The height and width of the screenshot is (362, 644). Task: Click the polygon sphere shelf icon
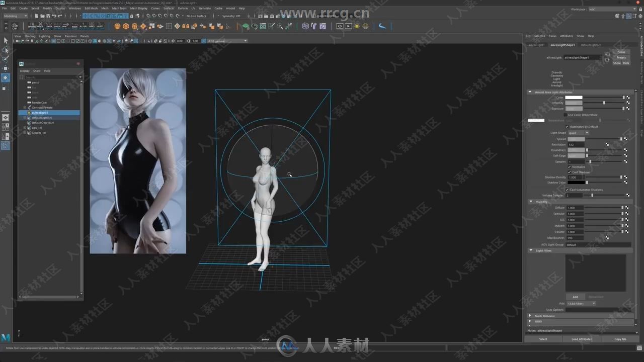[117, 26]
